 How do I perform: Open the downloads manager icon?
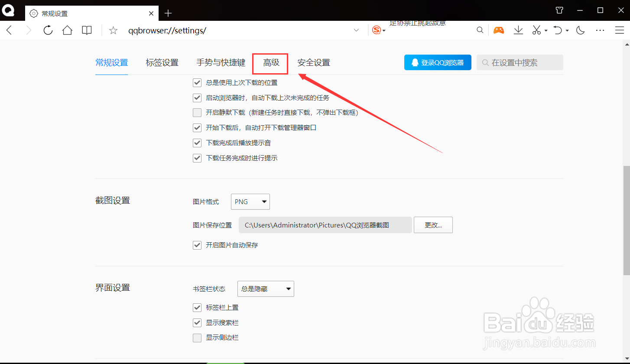coord(518,30)
